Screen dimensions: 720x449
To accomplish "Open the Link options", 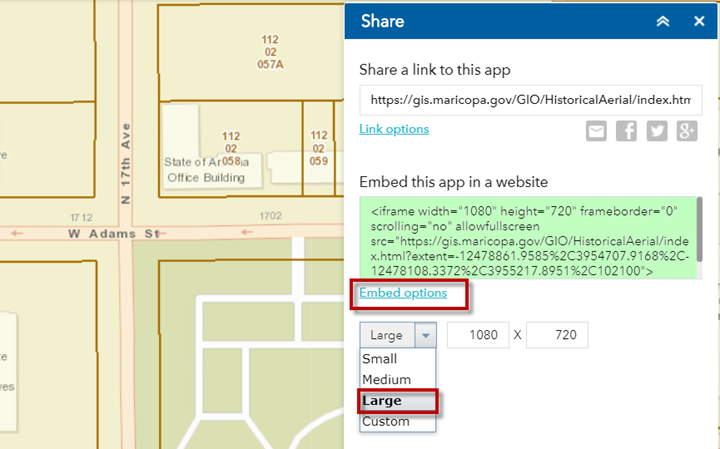I will [x=394, y=129].
